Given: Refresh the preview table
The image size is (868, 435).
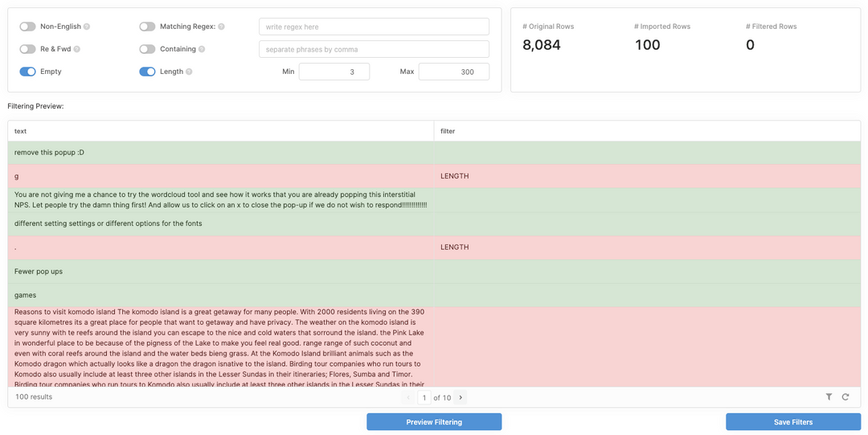Looking at the screenshot, I should coord(845,396).
